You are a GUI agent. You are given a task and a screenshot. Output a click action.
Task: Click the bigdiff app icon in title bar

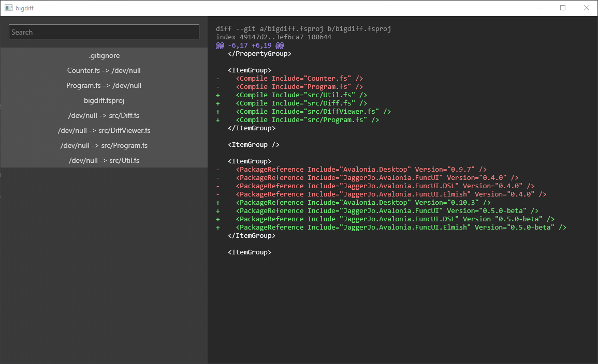[x=8, y=8]
